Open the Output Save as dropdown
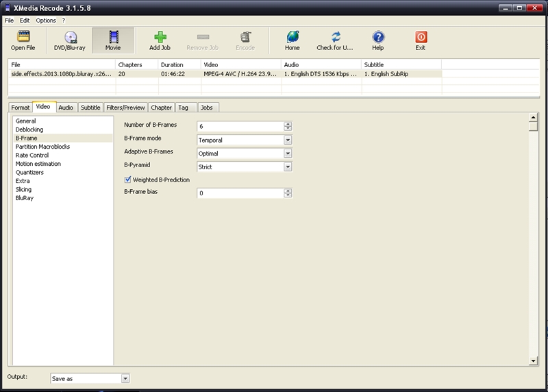The width and height of the screenshot is (548, 392). click(125, 378)
